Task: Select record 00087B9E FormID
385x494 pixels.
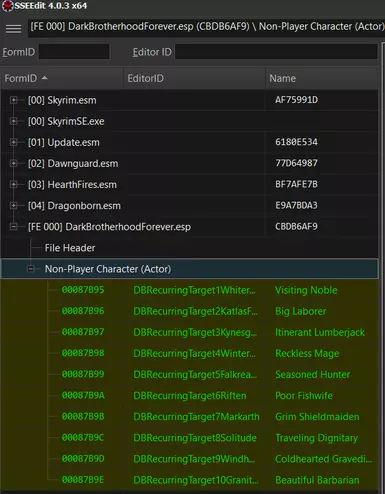Action: click(x=83, y=480)
